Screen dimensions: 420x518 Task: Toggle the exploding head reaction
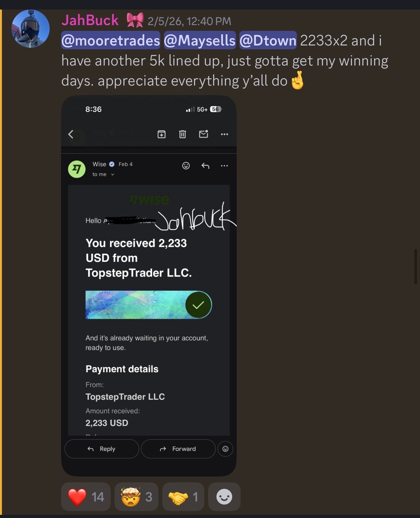point(136,497)
